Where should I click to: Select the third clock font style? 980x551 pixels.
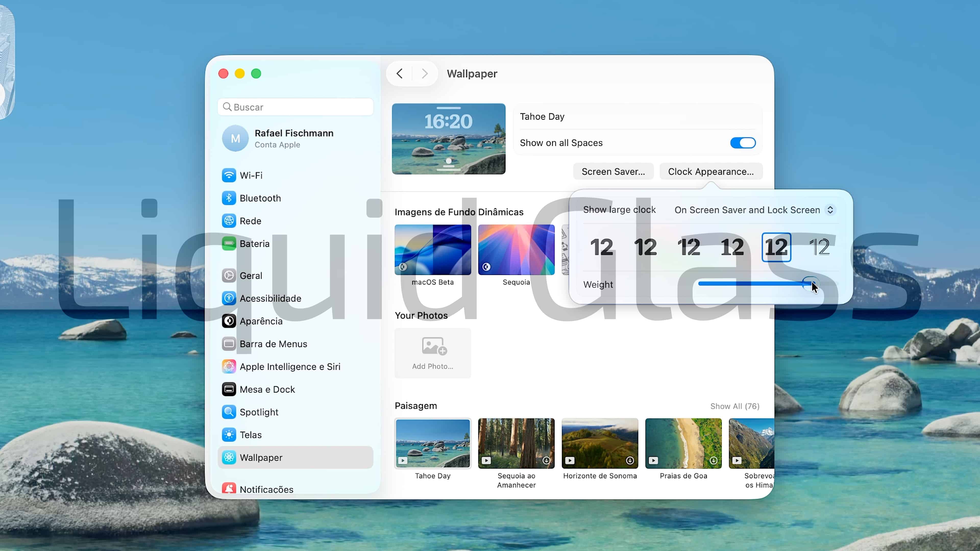pyautogui.click(x=689, y=247)
